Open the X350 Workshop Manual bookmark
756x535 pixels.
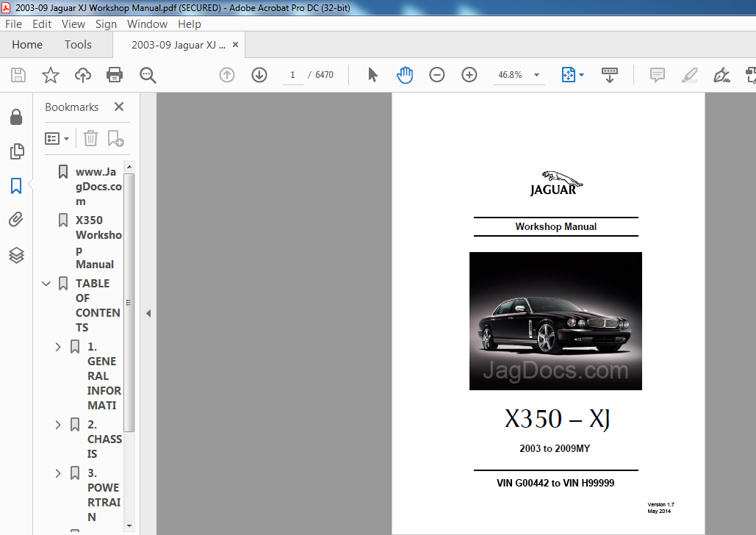[x=98, y=243]
